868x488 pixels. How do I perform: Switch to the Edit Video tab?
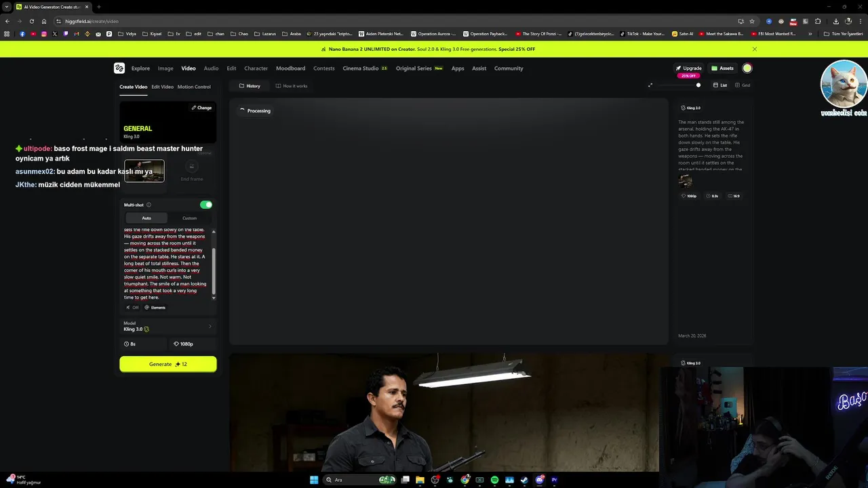tap(162, 87)
